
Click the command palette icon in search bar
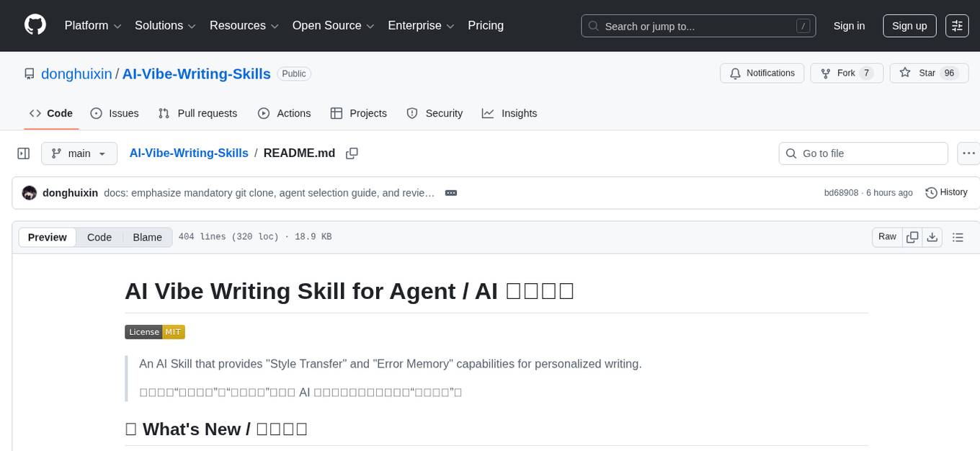pos(803,26)
